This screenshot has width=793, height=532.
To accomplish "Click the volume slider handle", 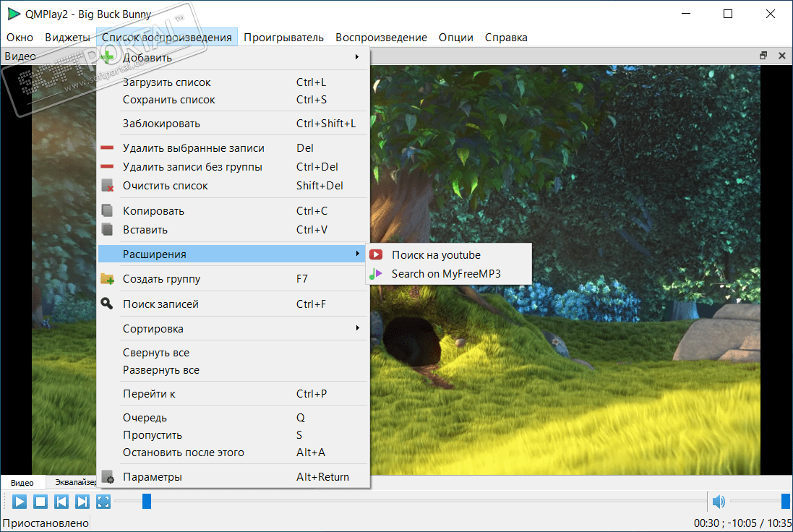I will pos(786,502).
